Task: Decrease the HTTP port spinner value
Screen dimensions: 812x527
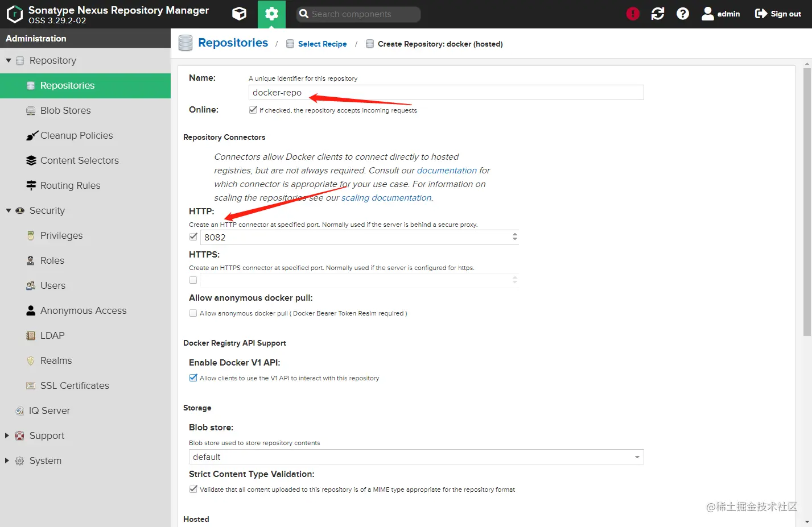Action: (515, 240)
